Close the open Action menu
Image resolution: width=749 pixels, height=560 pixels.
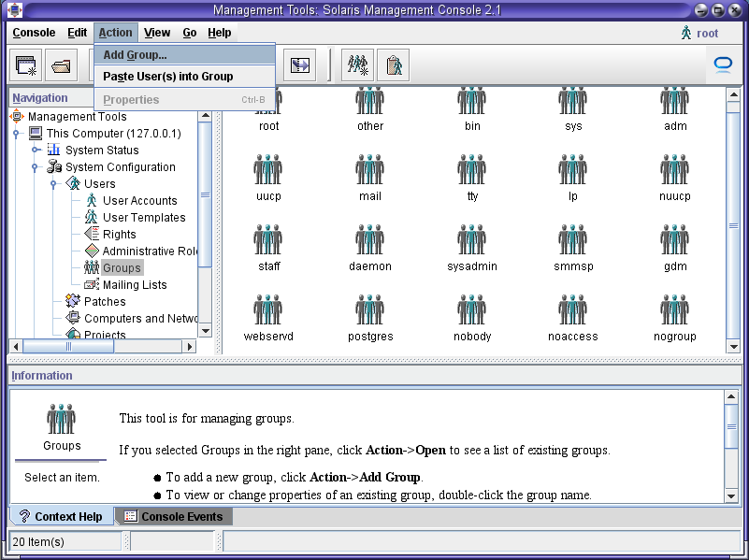click(116, 33)
